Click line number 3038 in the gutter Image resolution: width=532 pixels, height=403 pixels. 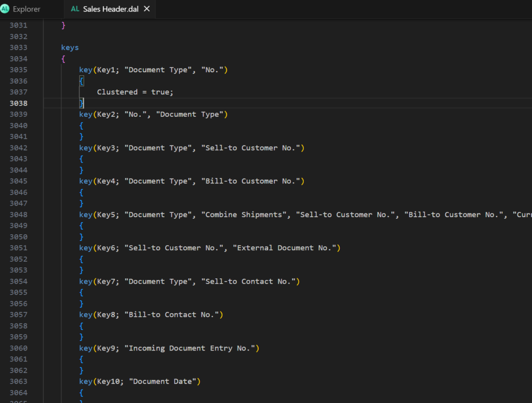[x=19, y=103]
